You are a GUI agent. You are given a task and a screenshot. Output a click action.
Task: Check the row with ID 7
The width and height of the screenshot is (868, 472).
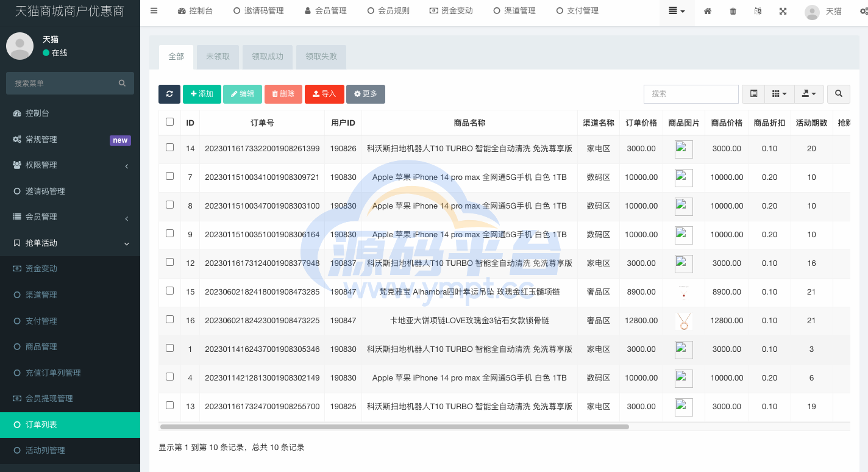[x=169, y=176]
